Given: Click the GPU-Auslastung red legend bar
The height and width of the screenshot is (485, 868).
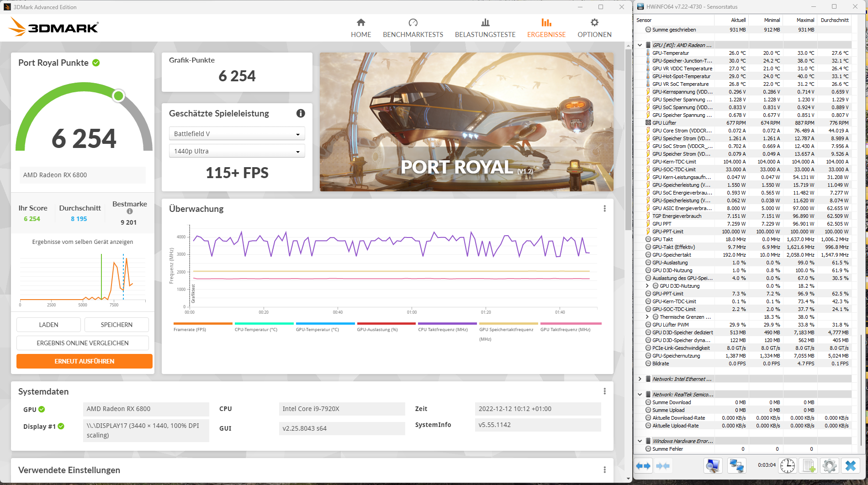Looking at the screenshot, I should point(386,323).
